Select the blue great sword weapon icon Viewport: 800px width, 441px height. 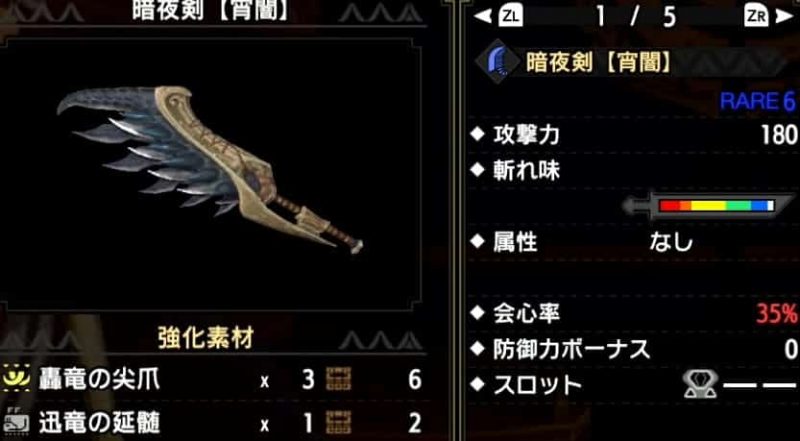[x=497, y=61]
